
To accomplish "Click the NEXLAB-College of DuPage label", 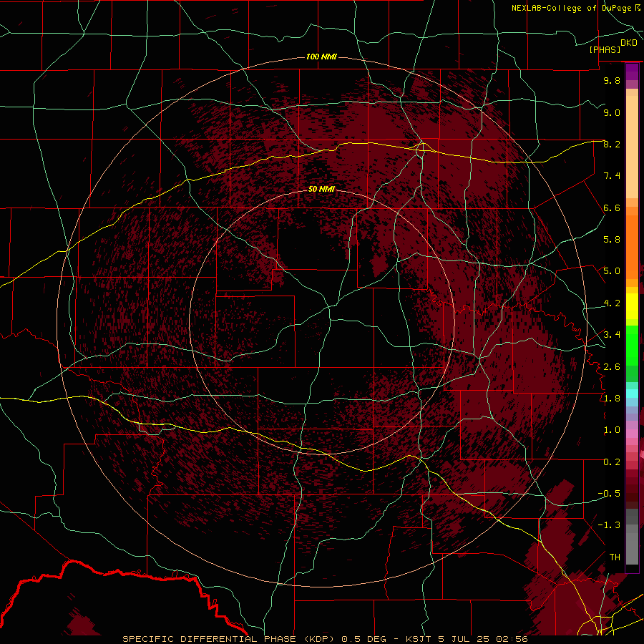I will [571, 8].
